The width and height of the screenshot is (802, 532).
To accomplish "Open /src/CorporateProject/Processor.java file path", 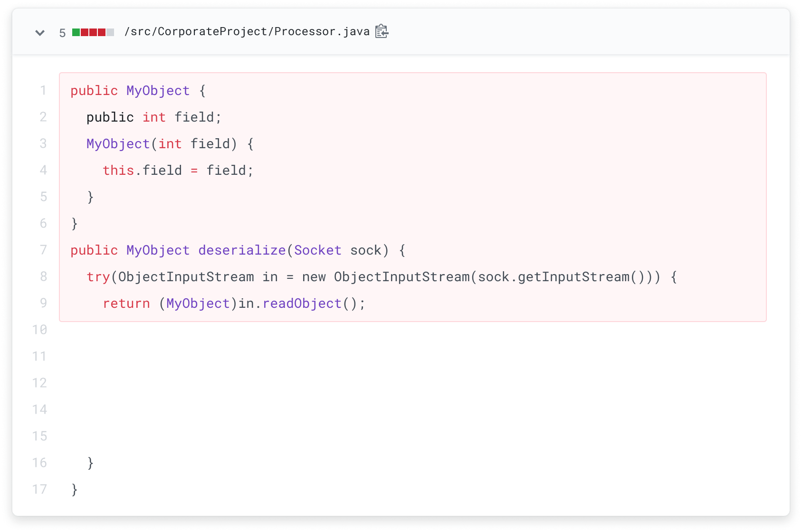I will (246, 31).
